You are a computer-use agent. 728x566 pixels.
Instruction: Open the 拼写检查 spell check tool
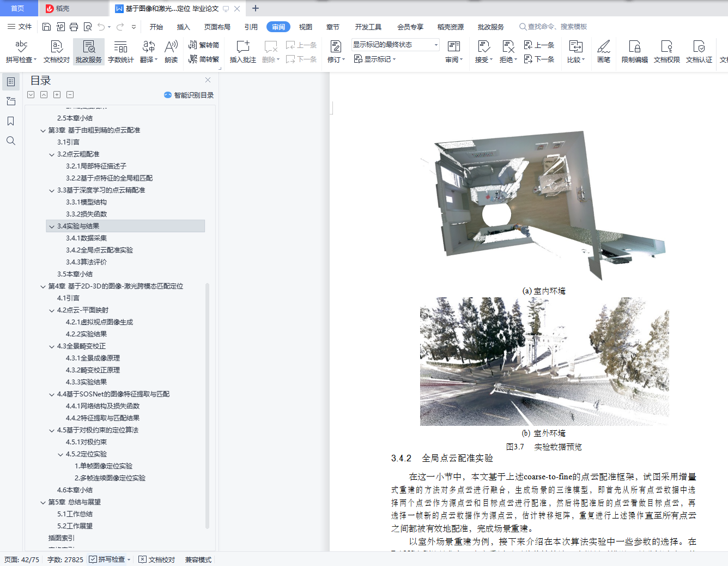tap(21, 52)
